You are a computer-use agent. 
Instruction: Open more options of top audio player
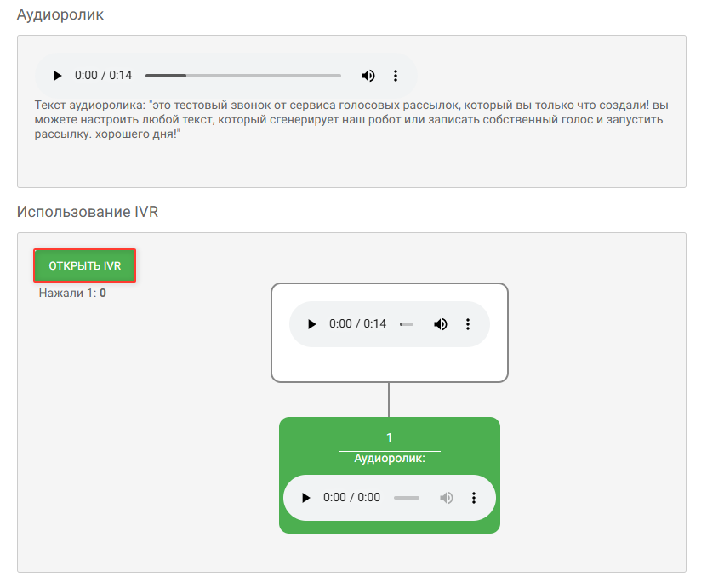pyautogui.click(x=396, y=75)
